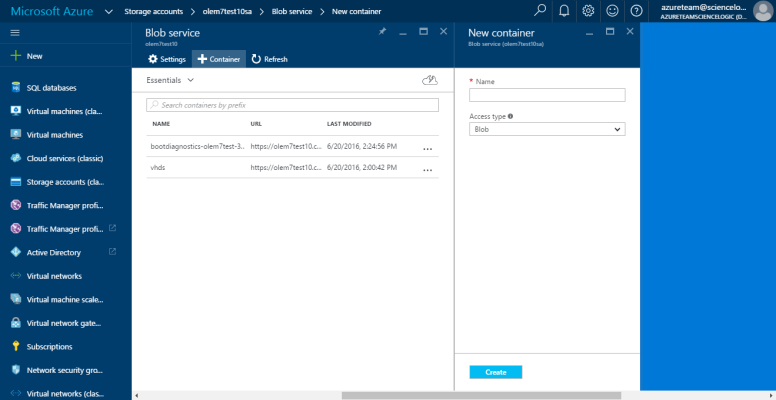This screenshot has height=400, width=776.
Task: Open Traffic Manager profiles with external link
Action: pos(65,229)
